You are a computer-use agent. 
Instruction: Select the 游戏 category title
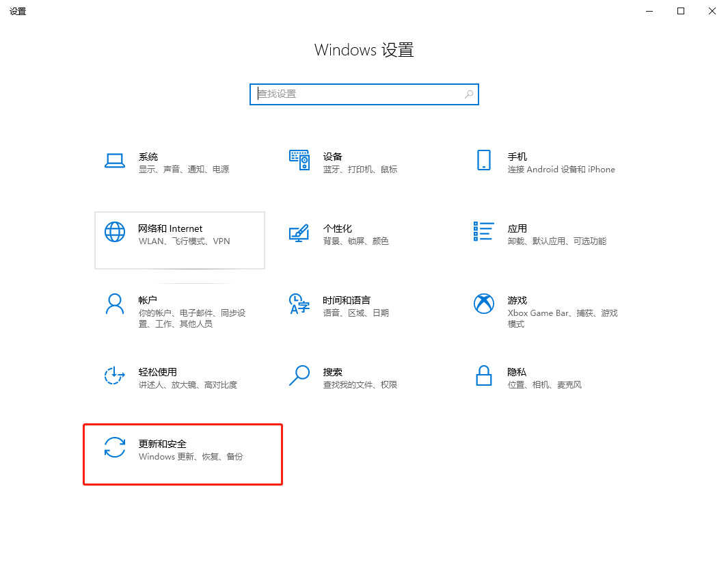(x=517, y=300)
